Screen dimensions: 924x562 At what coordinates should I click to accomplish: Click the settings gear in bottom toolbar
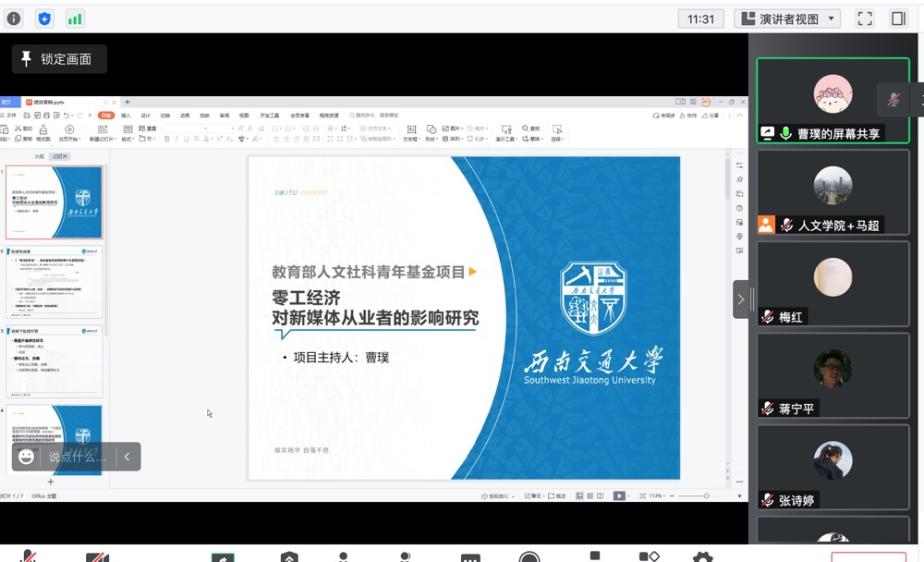click(x=702, y=557)
